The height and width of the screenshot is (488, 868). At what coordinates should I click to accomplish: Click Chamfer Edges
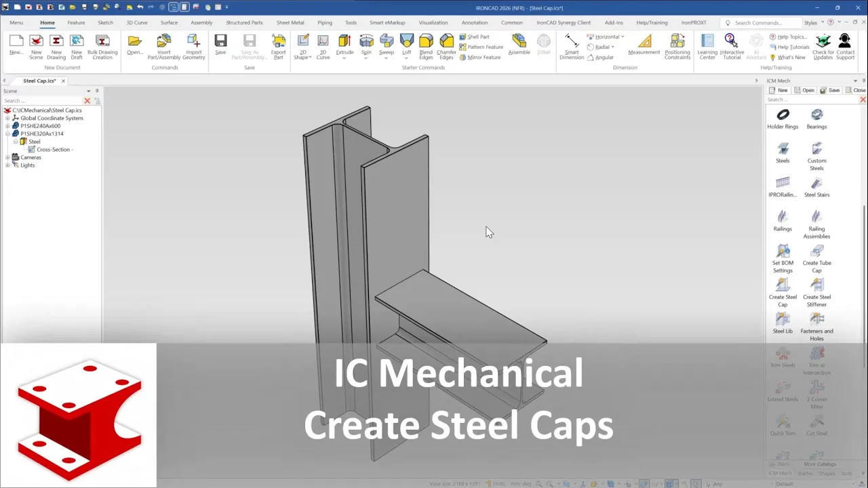tap(446, 46)
